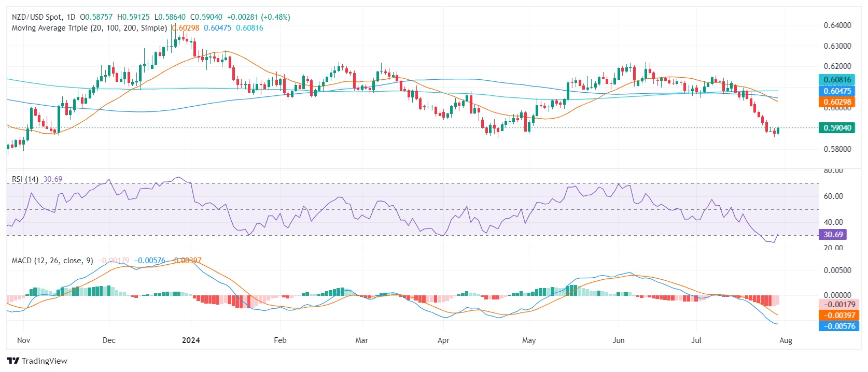
Task: Click the Aug label on time axis
Action: [786, 340]
